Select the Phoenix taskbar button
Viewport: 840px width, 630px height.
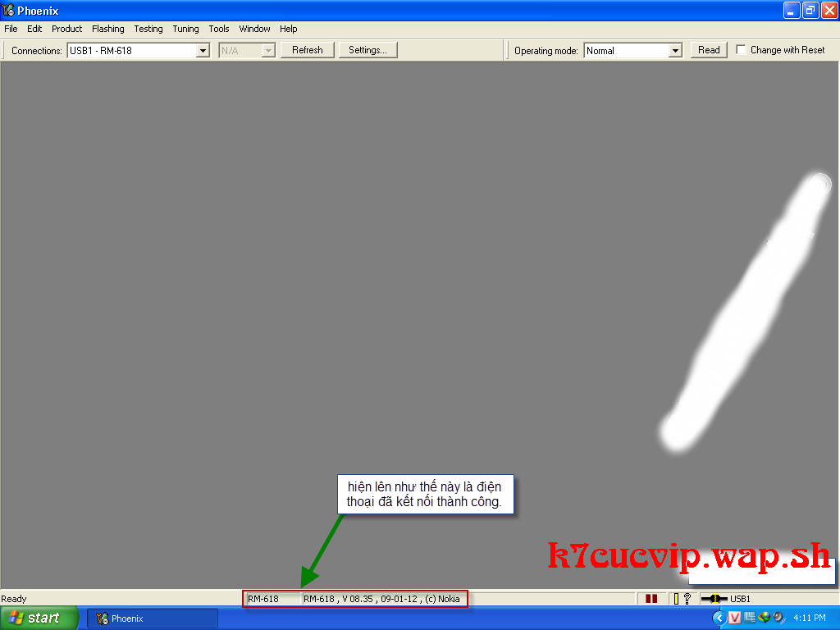click(153, 619)
